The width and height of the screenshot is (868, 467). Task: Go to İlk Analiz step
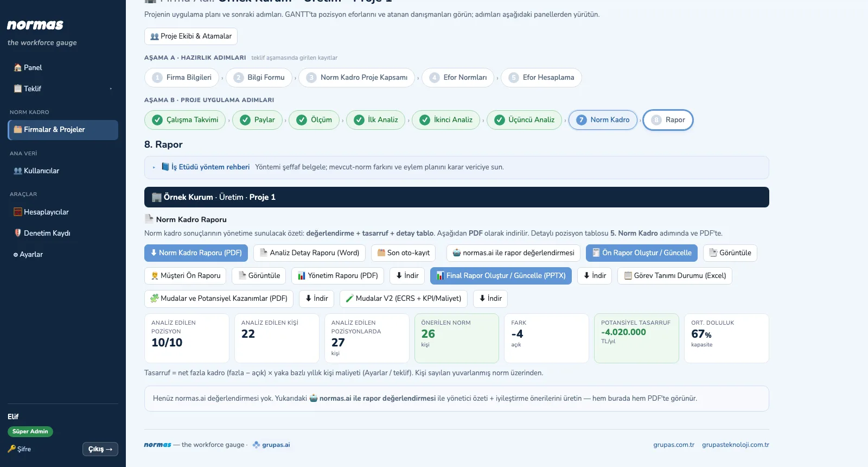(375, 120)
